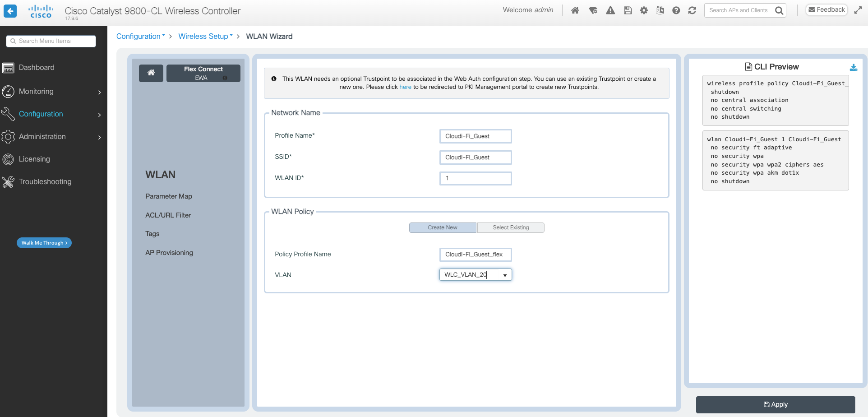This screenshot has height=417, width=868.
Task: Select Create New for WLAN Policy
Action: [443, 227]
